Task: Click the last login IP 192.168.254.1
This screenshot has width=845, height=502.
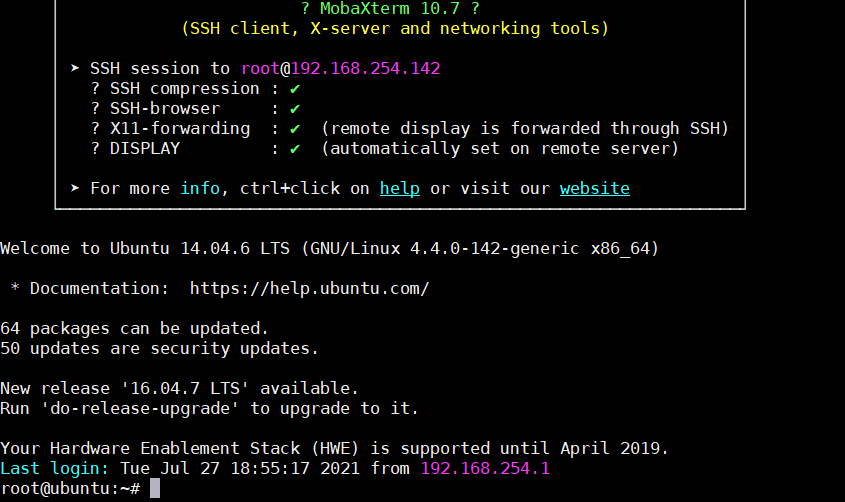Action: click(x=485, y=469)
